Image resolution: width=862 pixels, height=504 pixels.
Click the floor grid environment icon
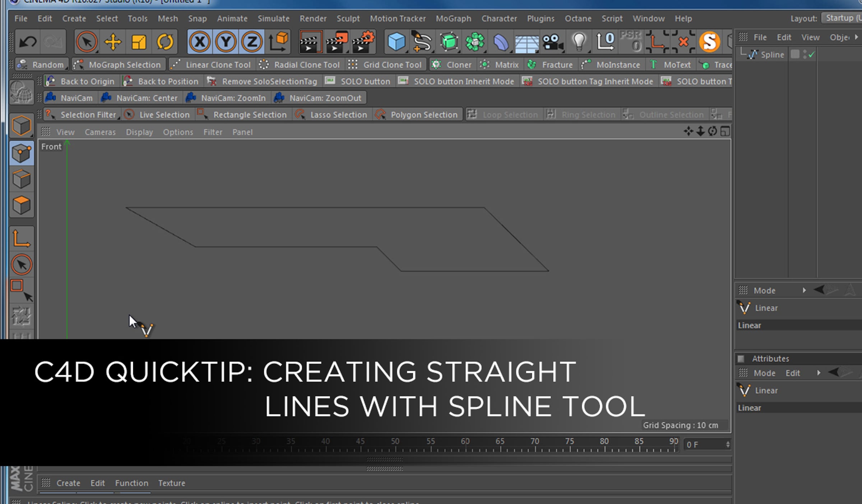tap(527, 44)
